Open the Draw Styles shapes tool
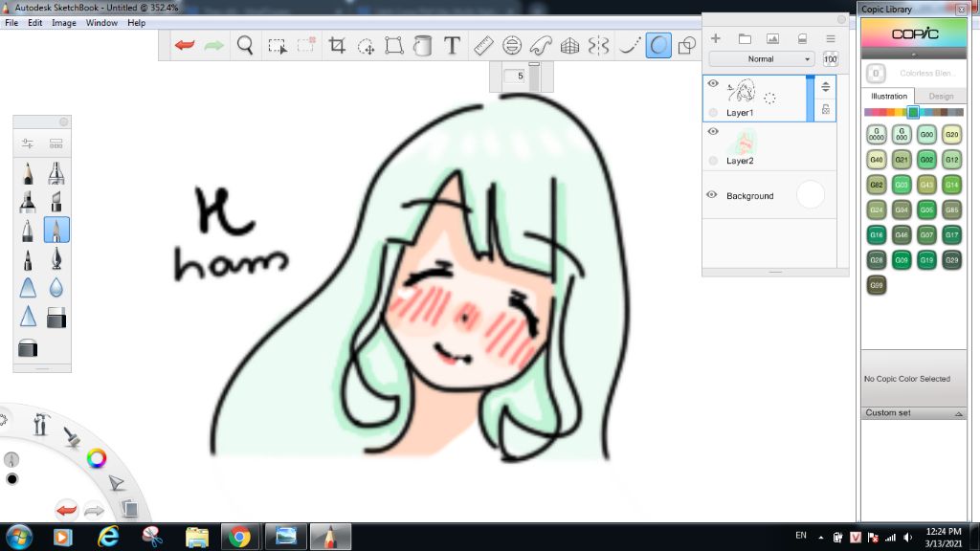This screenshot has height=551, width=980. click(x=687, y=46)
